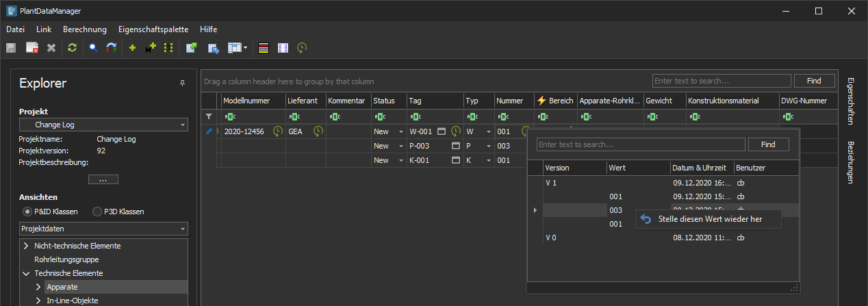The image size is (868, 306).
Task: Click the green plus add icon
Action: [x=133, y=48]
